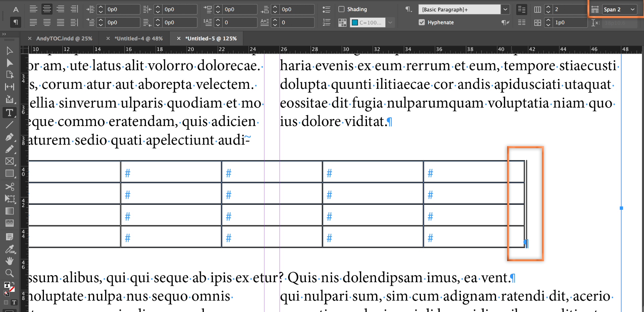This screenshot has height=312, width=644.
Task: Click the Align Center button
Action: [x=47, y=9]
